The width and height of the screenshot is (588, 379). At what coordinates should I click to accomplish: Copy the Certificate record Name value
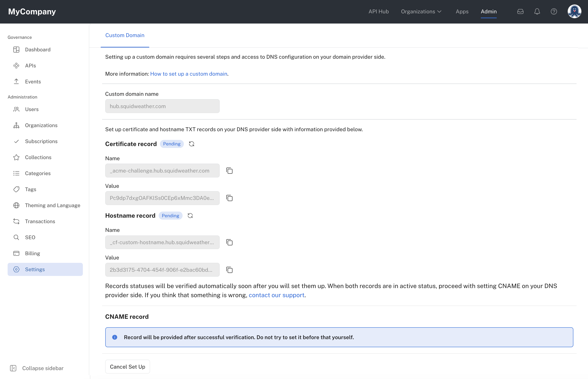tap(229, 170)
